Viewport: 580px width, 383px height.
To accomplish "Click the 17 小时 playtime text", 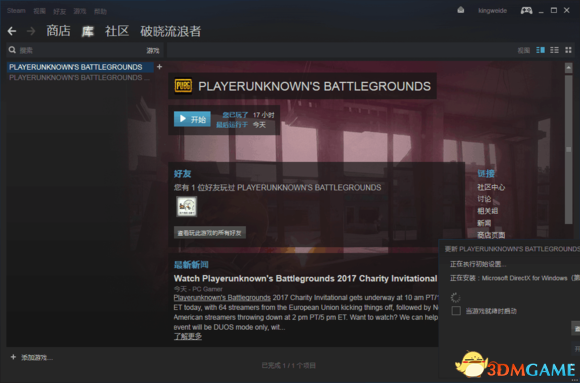I will (264, 115).
